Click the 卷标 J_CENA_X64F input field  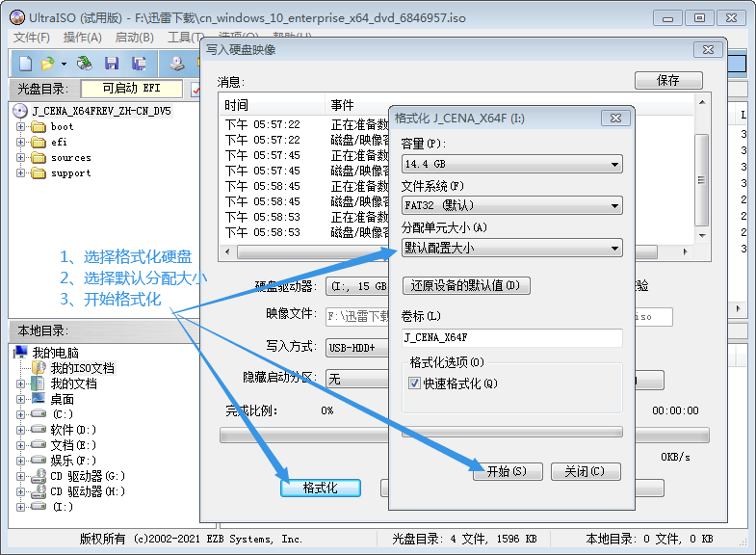(511, 337)
